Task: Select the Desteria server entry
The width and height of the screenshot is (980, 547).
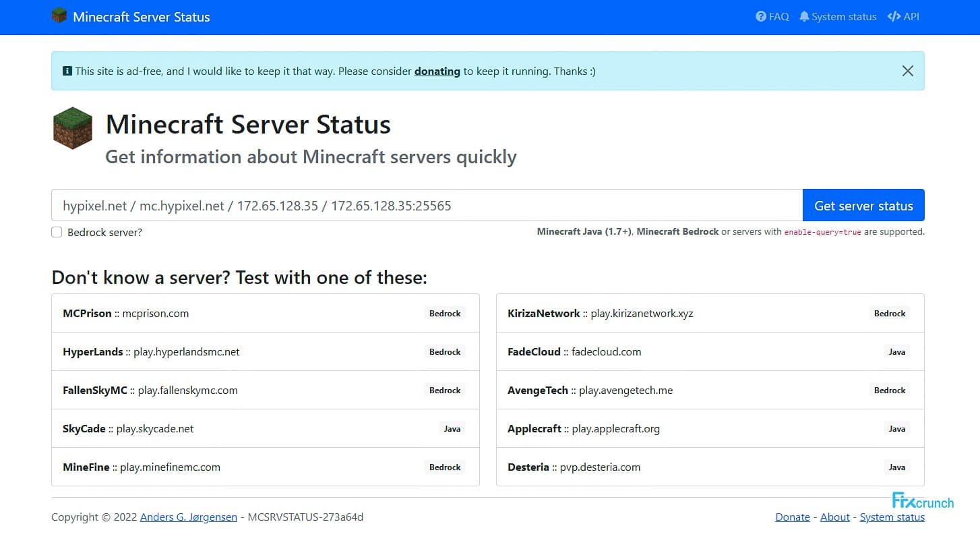Action: tap(710, 467)
